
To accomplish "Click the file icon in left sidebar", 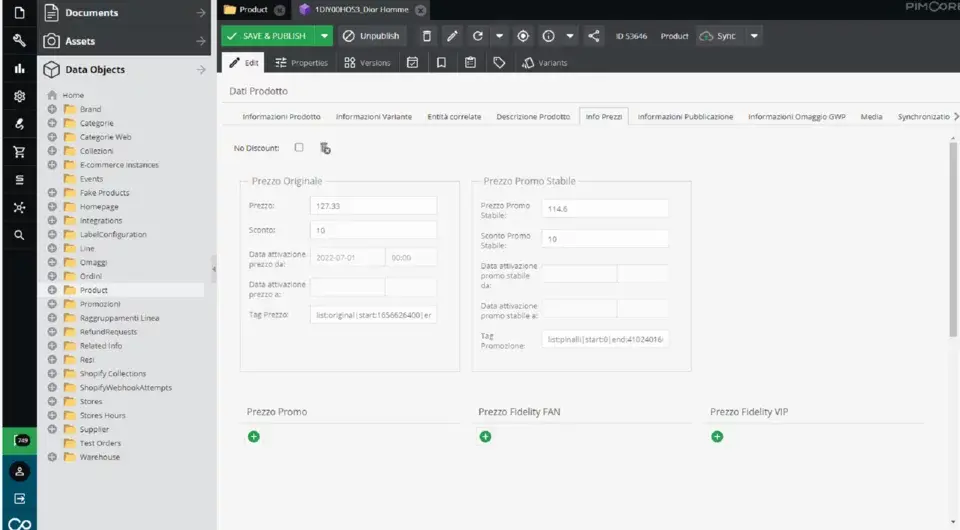I will 20,13.
